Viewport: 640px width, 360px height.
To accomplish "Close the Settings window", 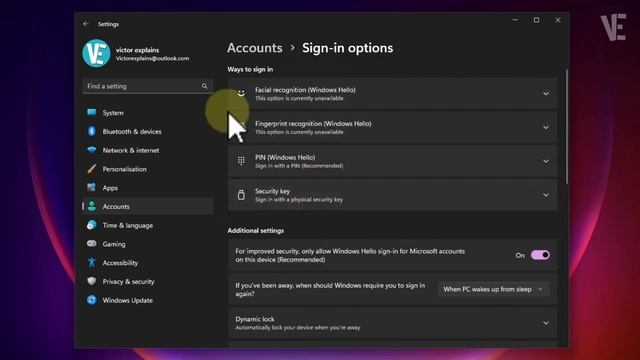I will pyautogui.click(x=558, y=20).
